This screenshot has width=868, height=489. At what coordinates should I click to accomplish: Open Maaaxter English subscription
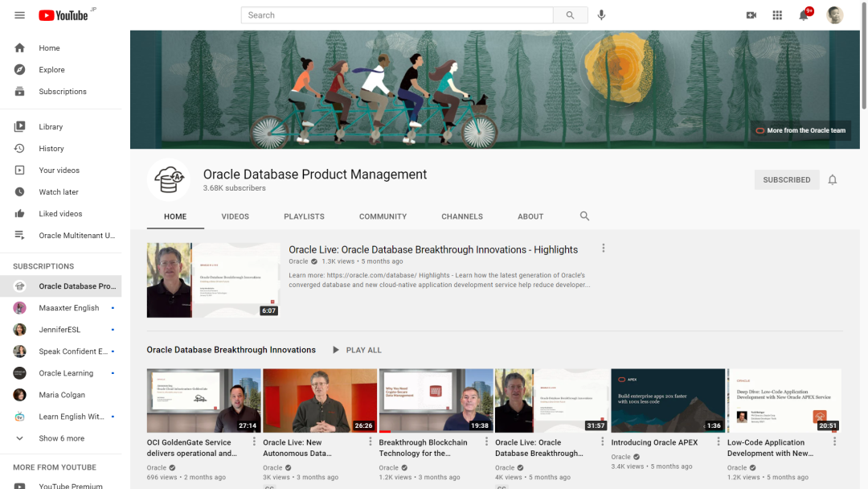click(61, 308)
